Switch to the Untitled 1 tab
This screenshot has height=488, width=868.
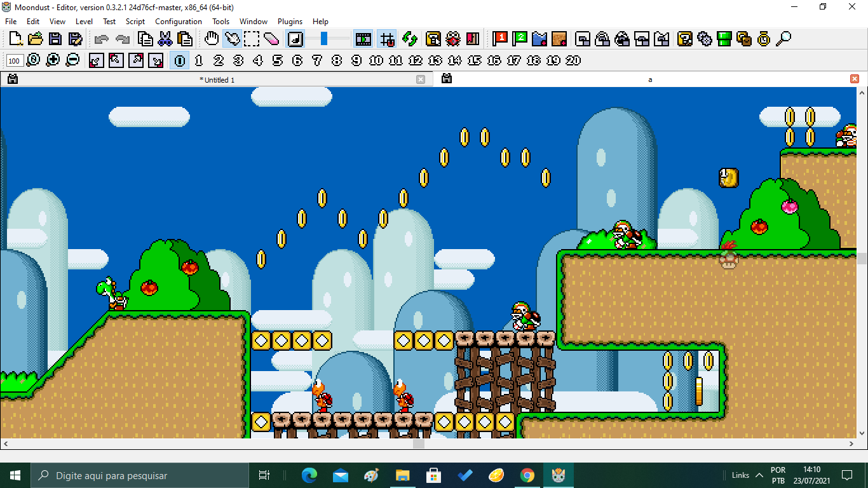[217, 79]
